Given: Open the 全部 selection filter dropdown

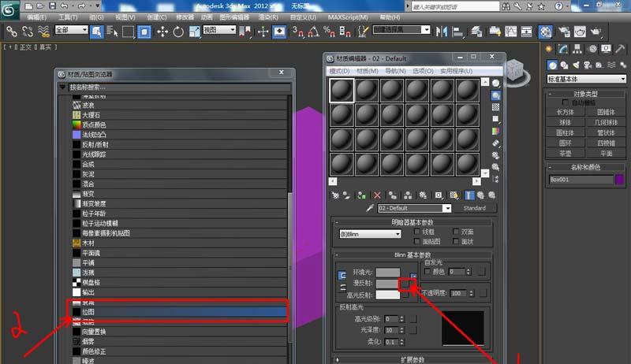Looking at the screenshot, I should click(x=71, y=30).
